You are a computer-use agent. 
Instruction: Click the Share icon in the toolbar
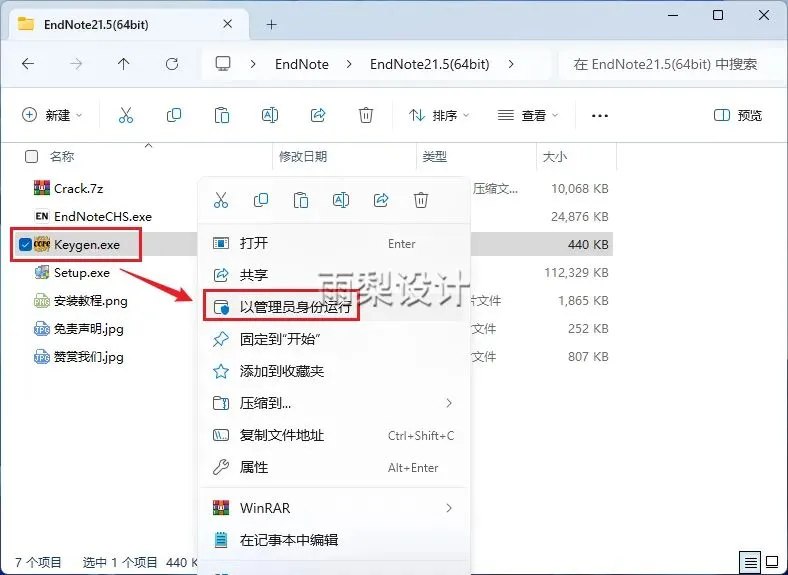click(318, 116)
